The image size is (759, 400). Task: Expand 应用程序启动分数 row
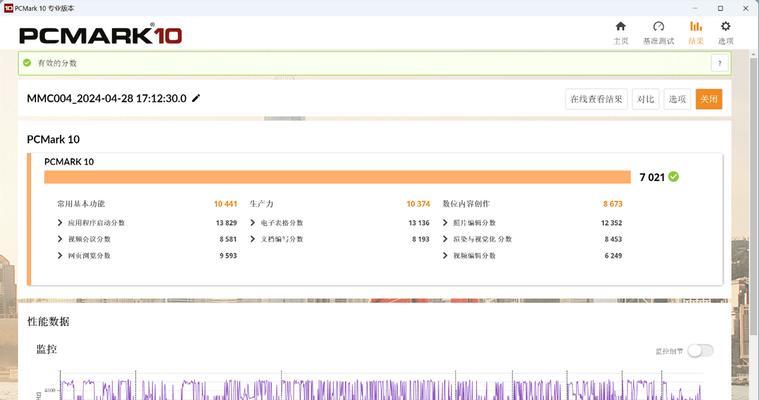(60, 223)
